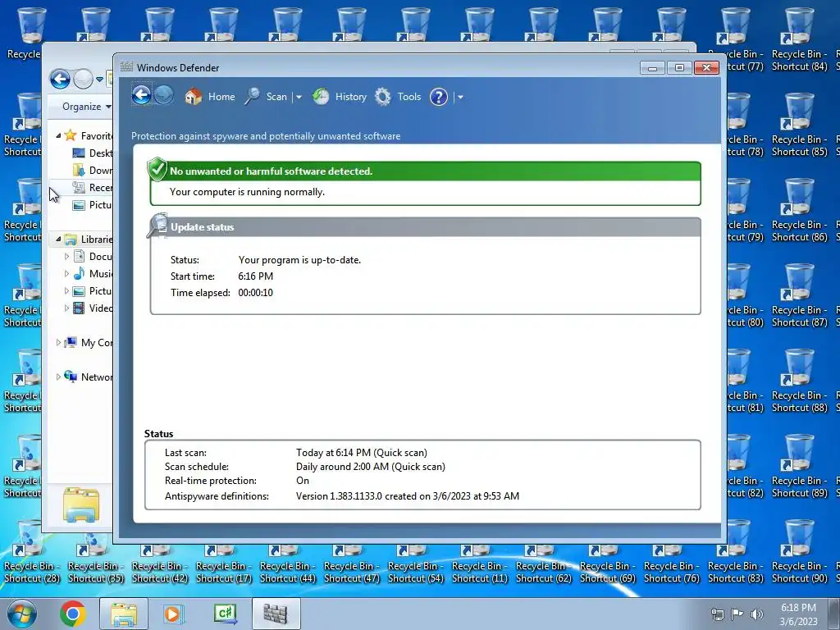The image size is (840, 630).
Task: Select Pictures under Favorites
Action: pos(92,204)
